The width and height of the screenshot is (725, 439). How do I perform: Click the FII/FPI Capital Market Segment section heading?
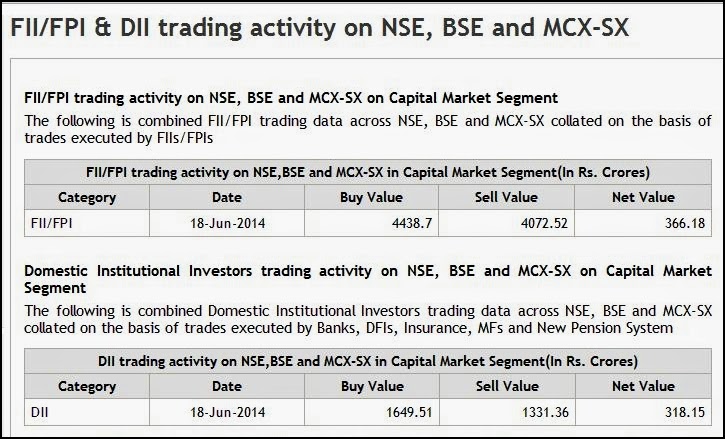[x=290, y=98]
